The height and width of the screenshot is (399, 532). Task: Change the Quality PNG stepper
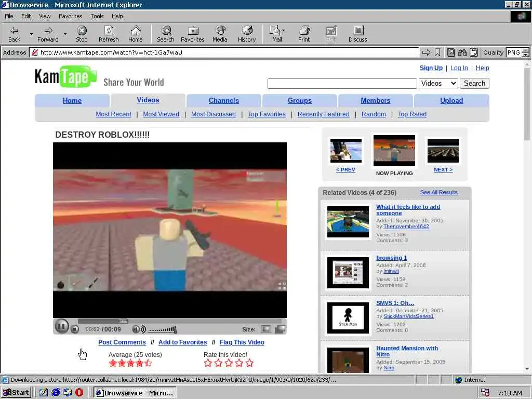pos(525,52)
